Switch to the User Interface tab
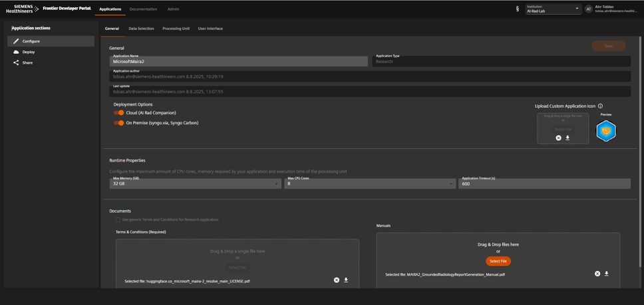 coord(210,29)
